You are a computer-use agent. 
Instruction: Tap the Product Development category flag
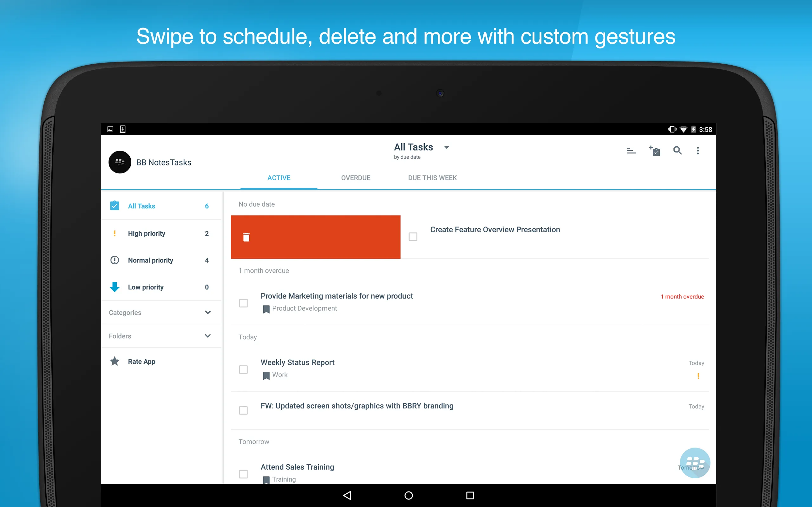(x=266, y=309)
